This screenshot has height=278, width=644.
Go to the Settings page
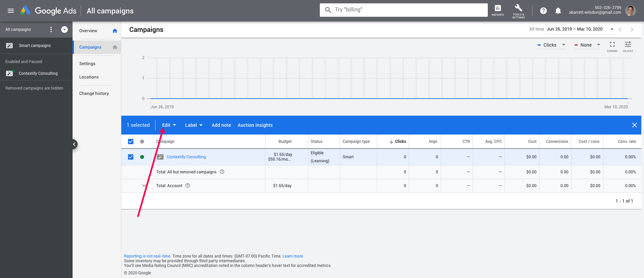click(x=87, y=64)
